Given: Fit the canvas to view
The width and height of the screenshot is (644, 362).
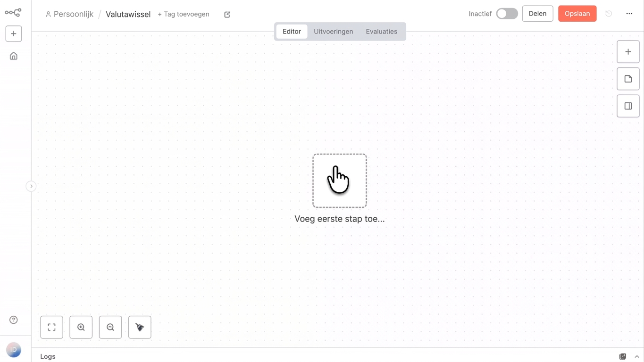Looking at the screenshot, I should (x=52, y=327).
